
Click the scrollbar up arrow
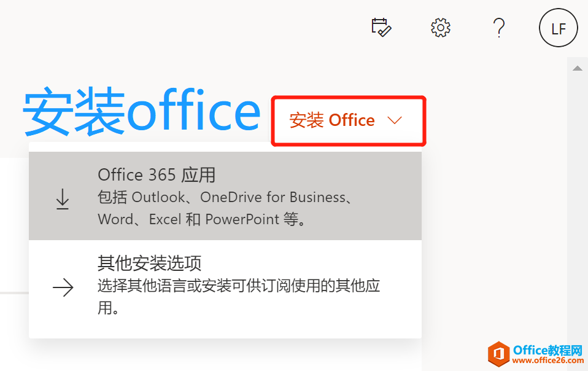577,68
